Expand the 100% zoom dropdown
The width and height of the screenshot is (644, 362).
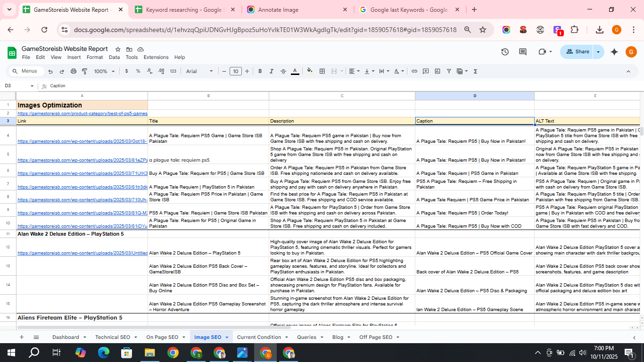click(104, 71)
